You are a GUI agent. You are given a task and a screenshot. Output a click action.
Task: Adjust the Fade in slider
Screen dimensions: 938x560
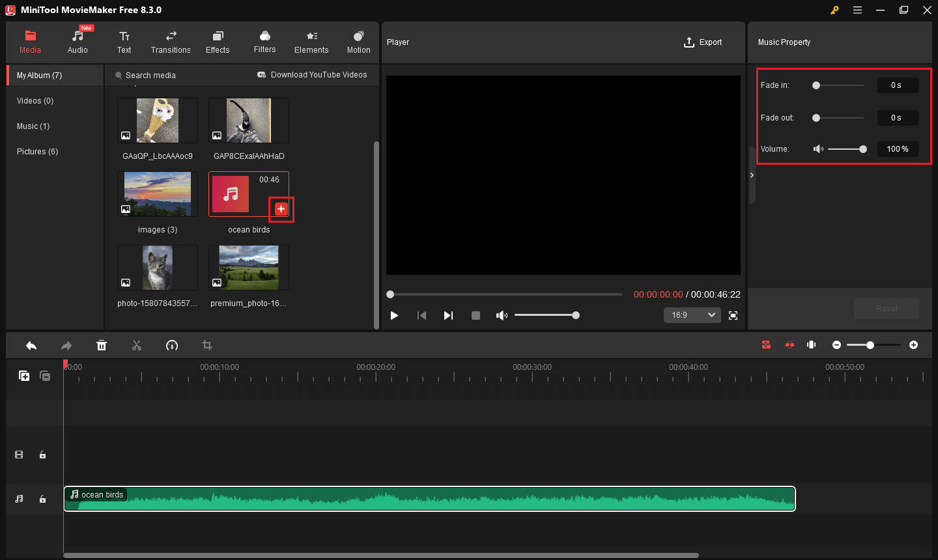tap(838, 85)
